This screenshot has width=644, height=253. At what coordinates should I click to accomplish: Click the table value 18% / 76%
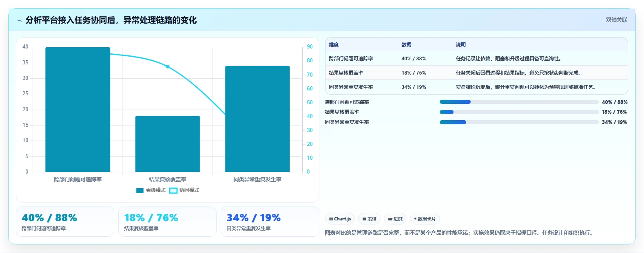click(414, 73)
